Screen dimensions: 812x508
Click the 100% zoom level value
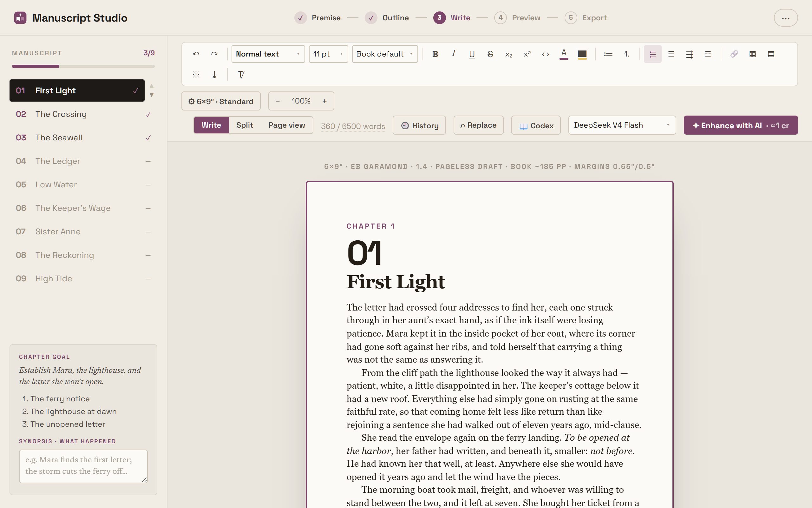[301, 101]
